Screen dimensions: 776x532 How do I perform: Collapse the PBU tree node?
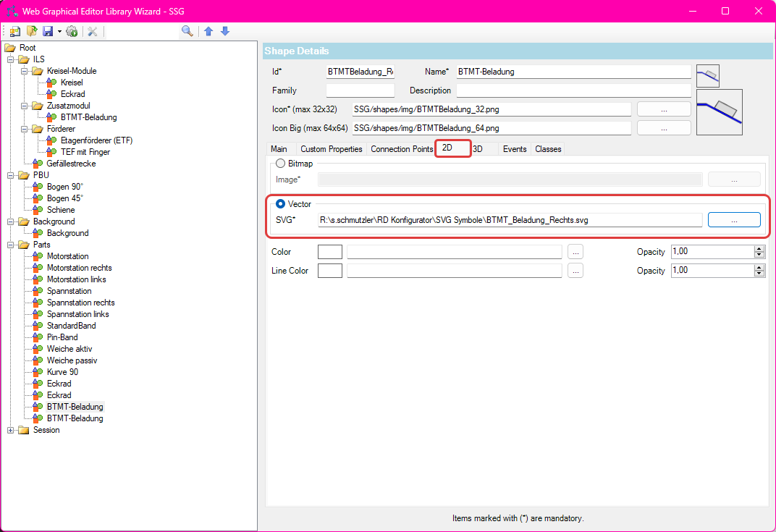(x=10, y=175)
